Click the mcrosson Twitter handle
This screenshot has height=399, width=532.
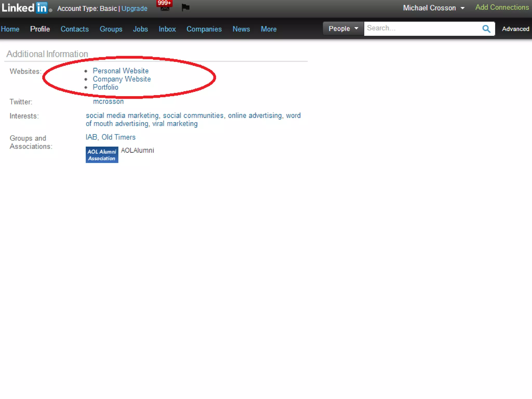point(108,102)
